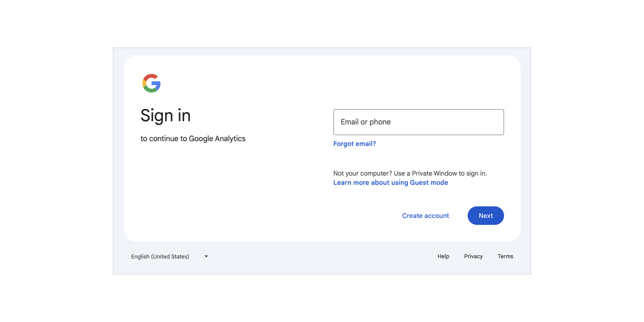644x322 pixels.
Task: Focus the email input by clicking its placeholder
Action: click(x=365, y=122)
